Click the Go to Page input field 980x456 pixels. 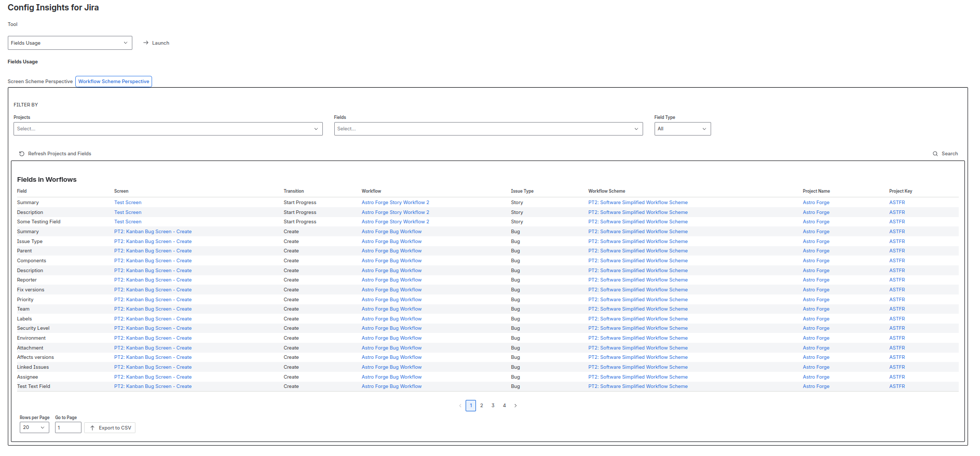click(68, 427)
